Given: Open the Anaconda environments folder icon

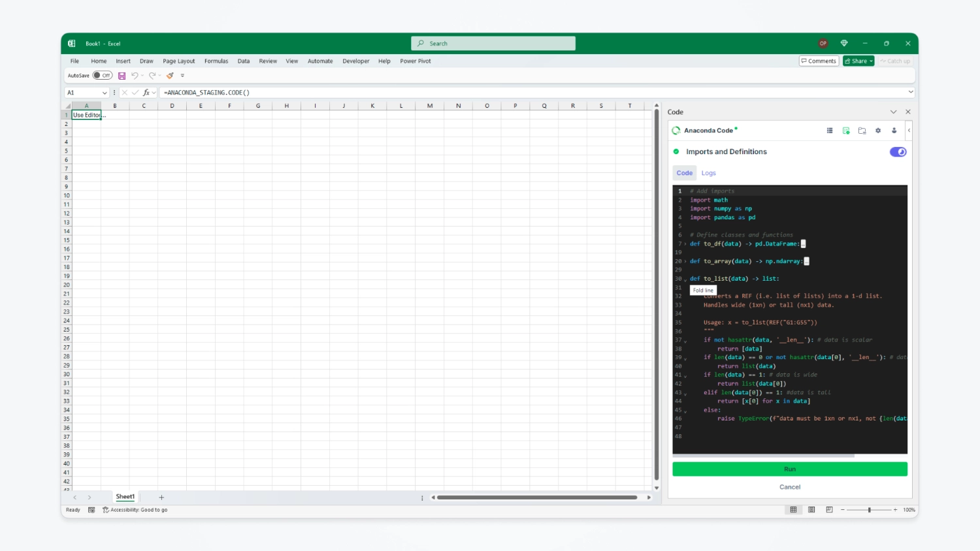Looking at the screenshot, I should click(862, 131).
